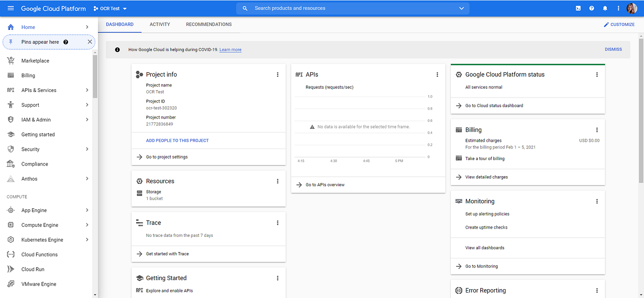
Task: Open the Help question mark icon
Action: 592,8
